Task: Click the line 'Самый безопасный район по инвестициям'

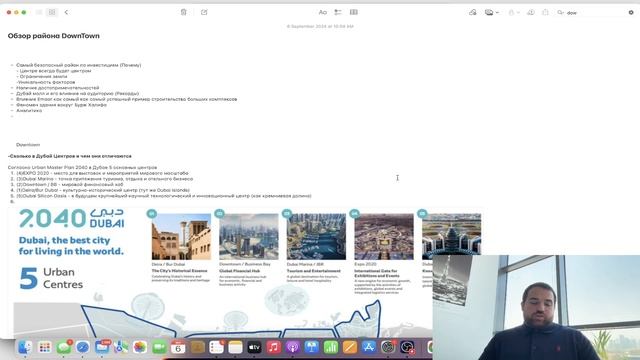Action: tap(78, 65)
